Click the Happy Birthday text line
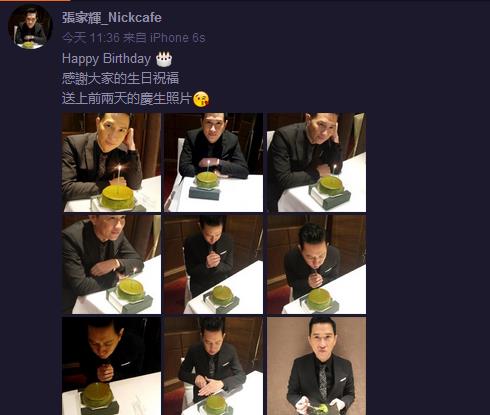The image size is (490, 415). click(106, 59)
